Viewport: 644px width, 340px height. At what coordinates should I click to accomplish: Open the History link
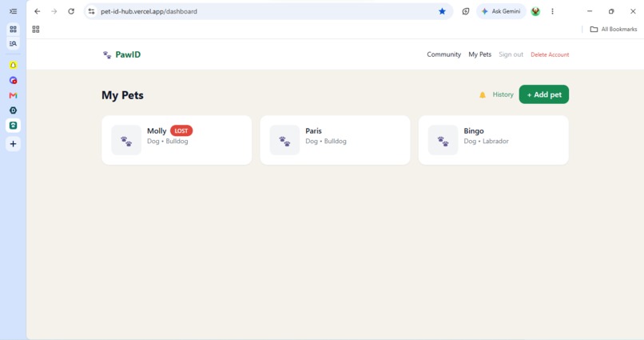[x=503, y=94]
